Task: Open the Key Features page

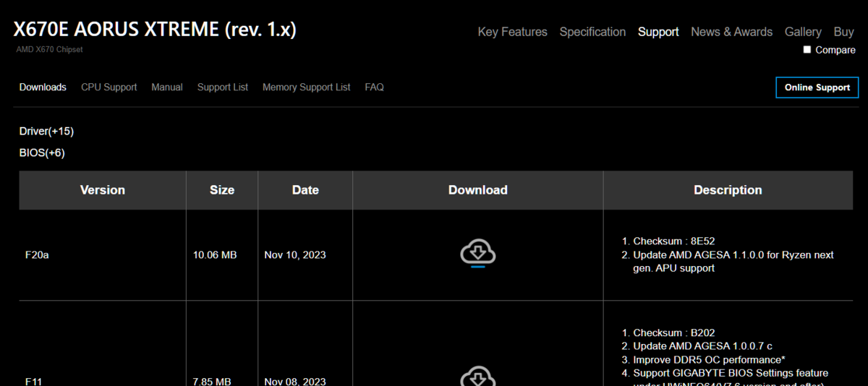Action: coord(512,32)
